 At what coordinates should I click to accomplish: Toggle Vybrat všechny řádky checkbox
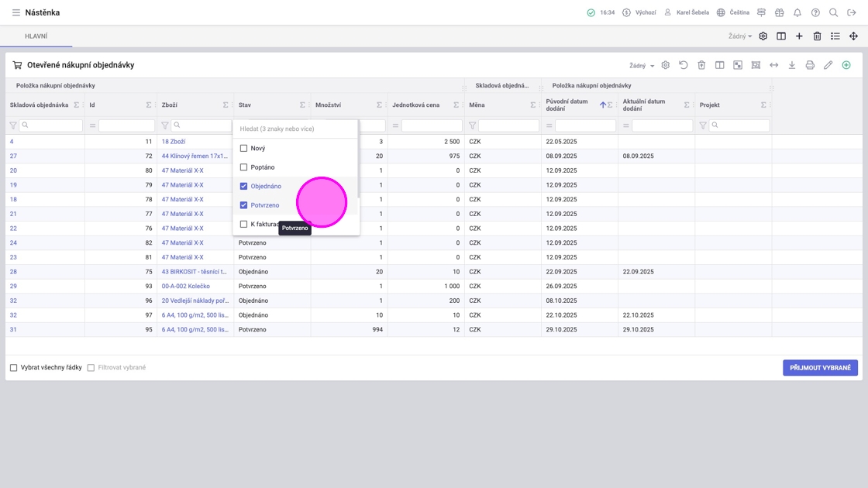click(13, 368)
